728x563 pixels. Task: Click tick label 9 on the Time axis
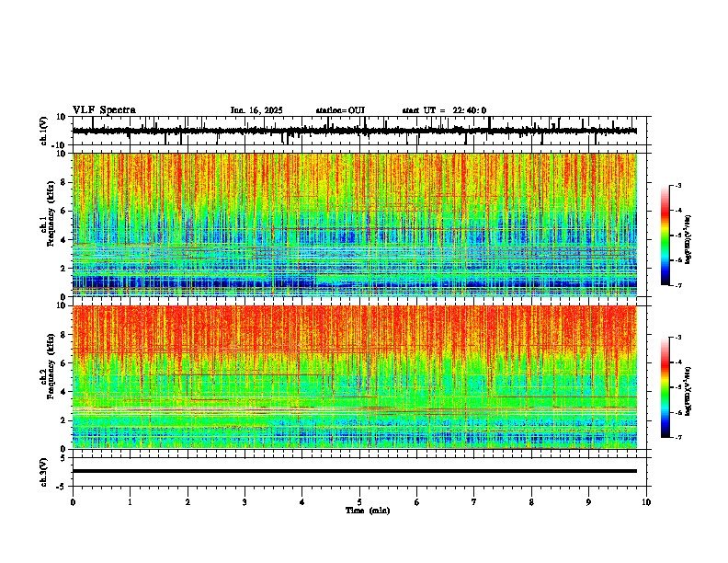(588, 502)
